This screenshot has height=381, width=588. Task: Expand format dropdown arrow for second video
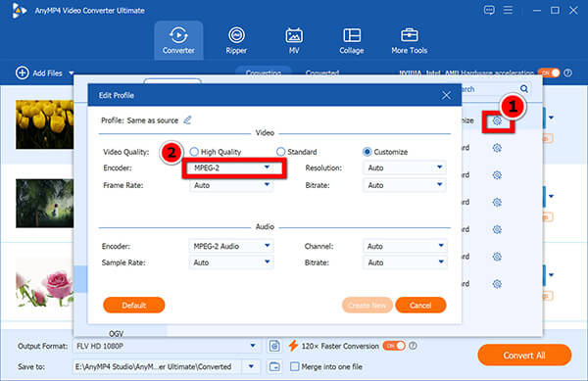(x=551, y=196)
